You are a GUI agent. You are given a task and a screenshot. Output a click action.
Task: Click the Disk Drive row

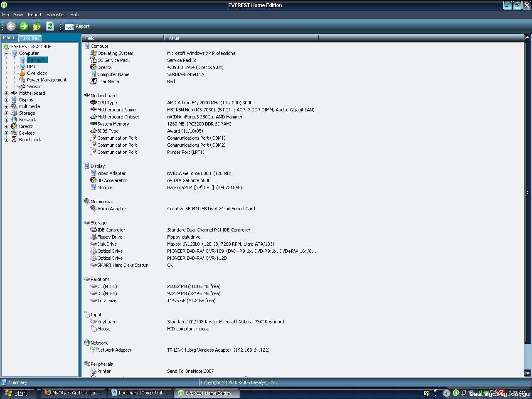182,244
